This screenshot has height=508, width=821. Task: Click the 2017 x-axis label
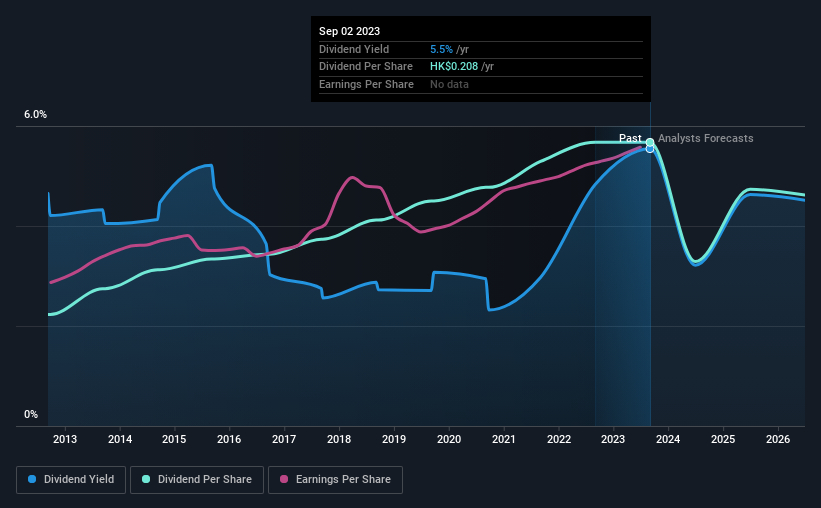[x=284, y=439]
